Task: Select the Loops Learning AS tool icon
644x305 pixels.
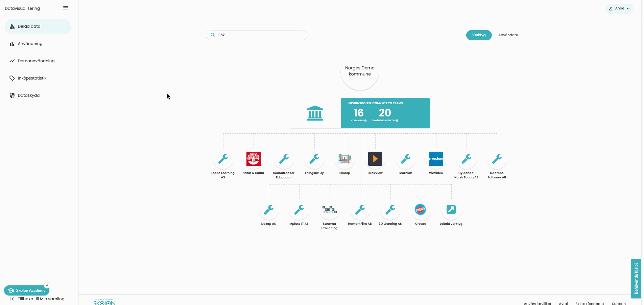Action: click(223, 159)
